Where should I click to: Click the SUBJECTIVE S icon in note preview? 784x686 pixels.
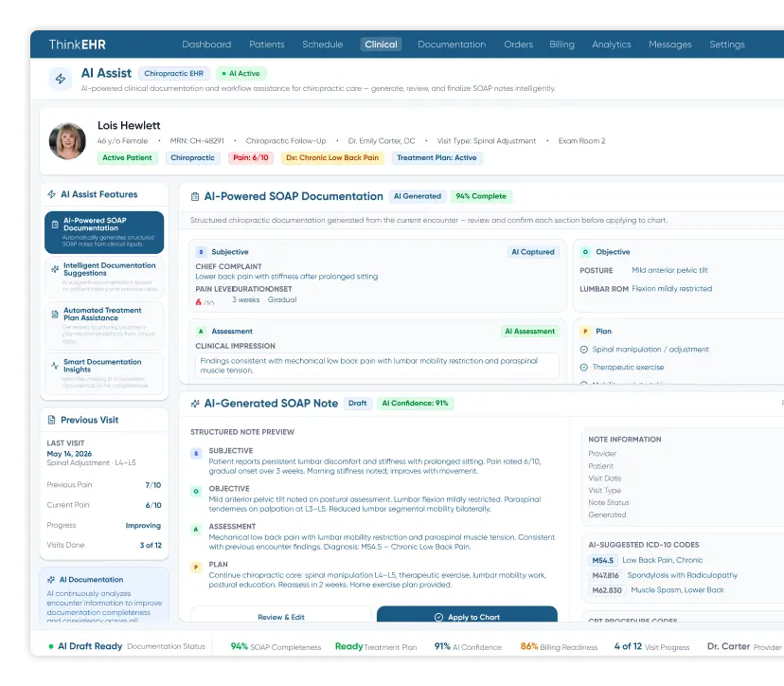click(x=196, y=453)
